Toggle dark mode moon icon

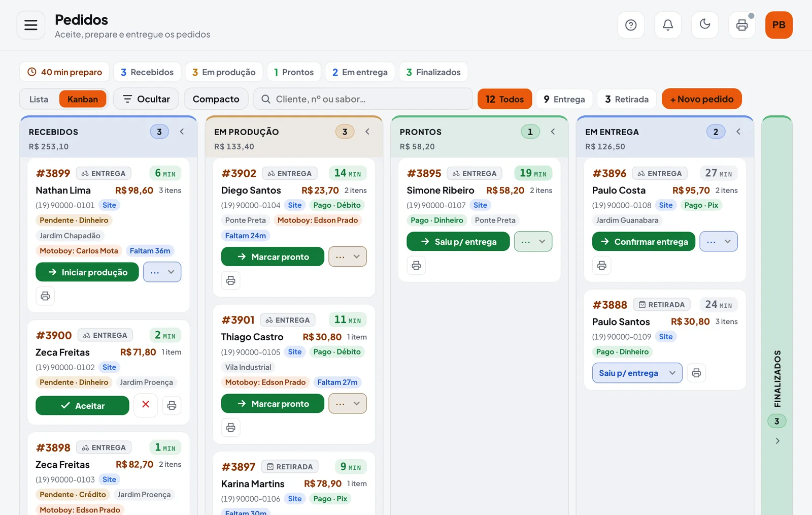(x=705, y=25)
